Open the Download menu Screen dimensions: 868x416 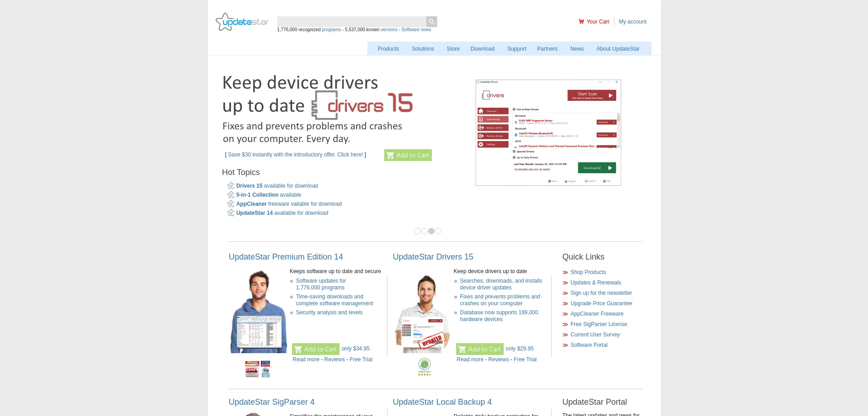[482, 49]
